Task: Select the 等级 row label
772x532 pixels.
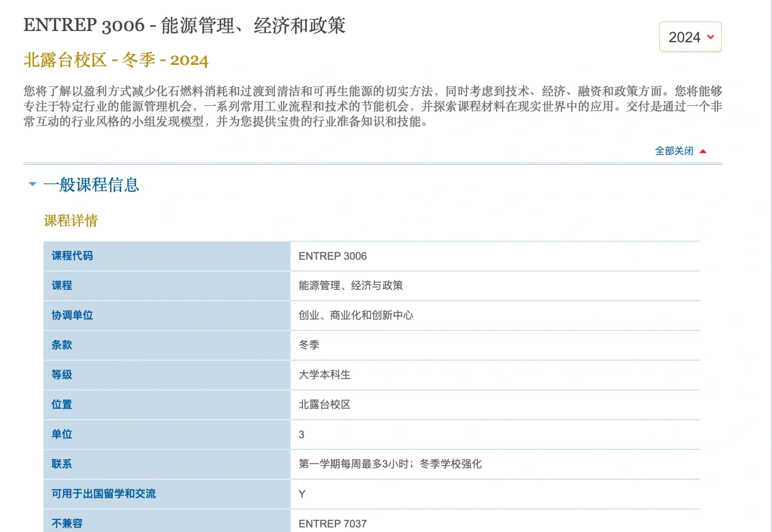Action: tap(62, 375)
